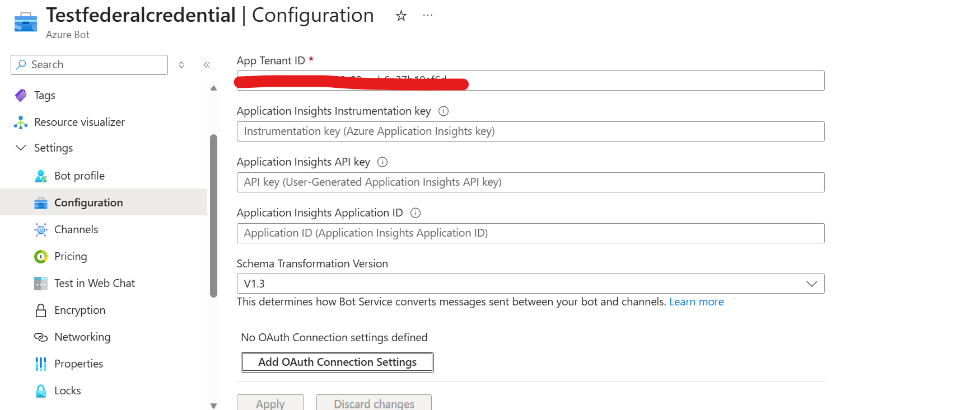Click the Instrumentation key input field
The image size is (980, 410).
coord(530,131)
